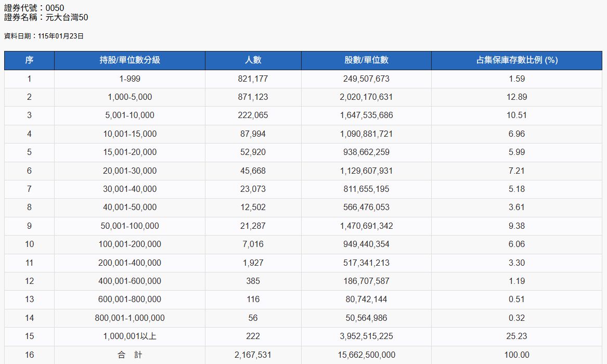This screenshot has width=607, height=364.
Task: Click the 股數/單位數 column header
Action: click(366, 60)
